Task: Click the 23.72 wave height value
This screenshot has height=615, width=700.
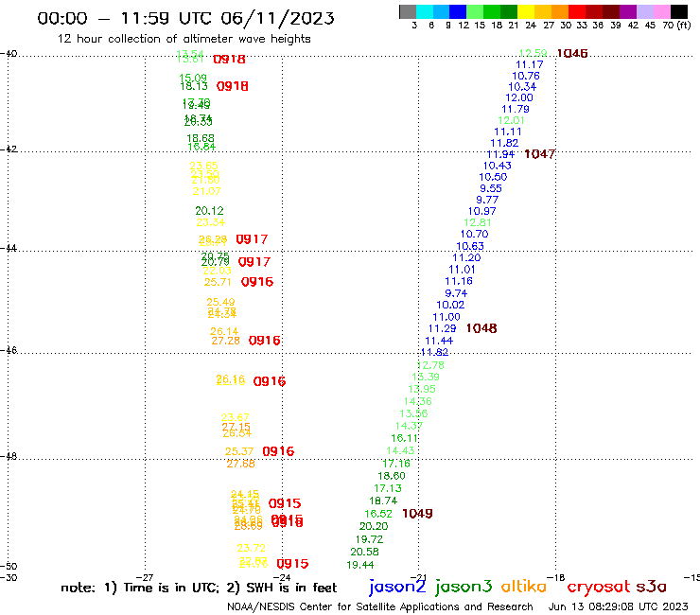Action: (252, 548)
